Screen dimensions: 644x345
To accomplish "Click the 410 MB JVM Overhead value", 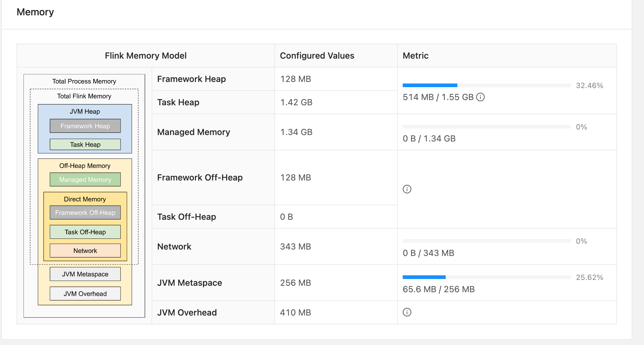I will (x=296, y=312).
